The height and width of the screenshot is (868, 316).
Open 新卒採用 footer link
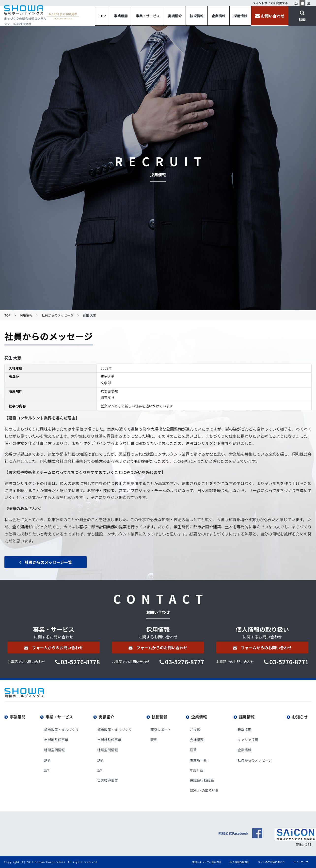coord(244,730)
